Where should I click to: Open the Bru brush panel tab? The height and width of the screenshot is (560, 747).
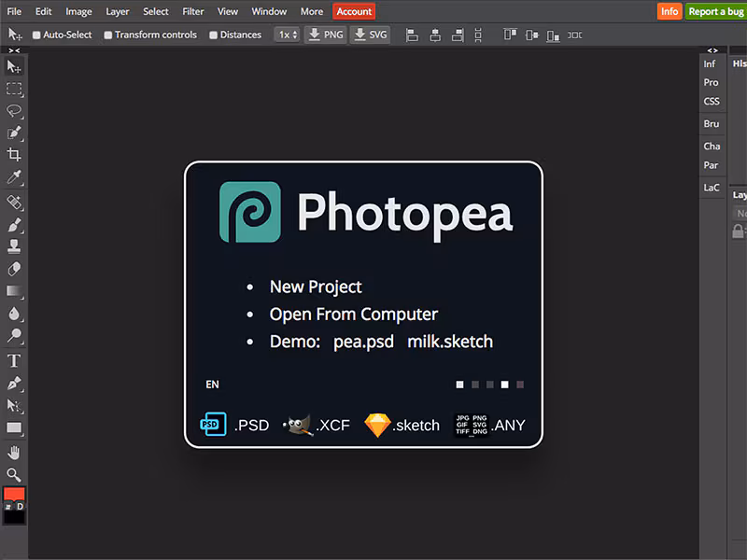click(x=712, y=124)
